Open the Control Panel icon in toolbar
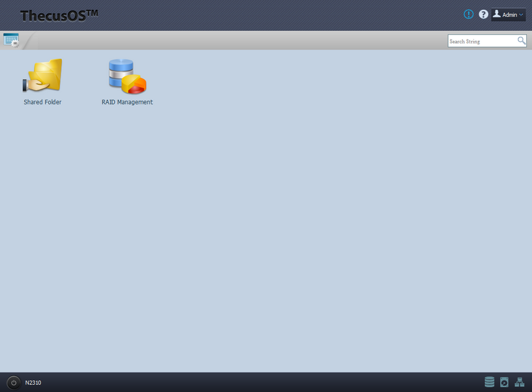This screenshot has height=392, width=532. pos(11,40)
